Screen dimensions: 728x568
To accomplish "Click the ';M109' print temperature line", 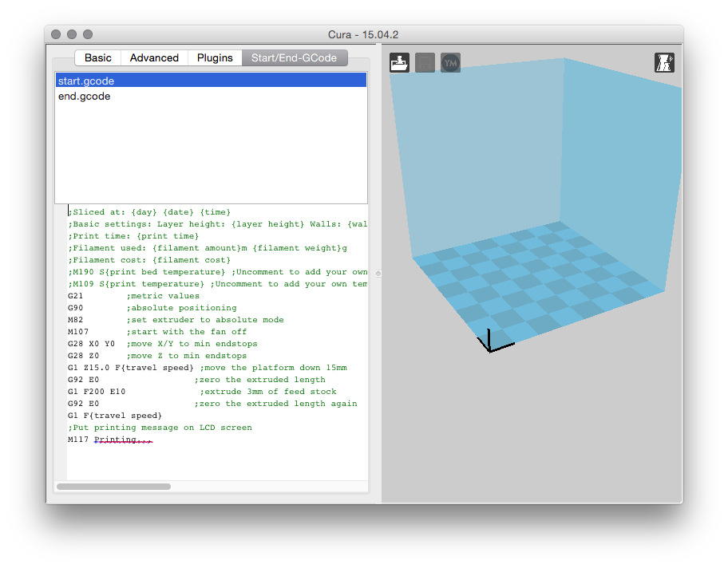I will (x=217, y=284).
